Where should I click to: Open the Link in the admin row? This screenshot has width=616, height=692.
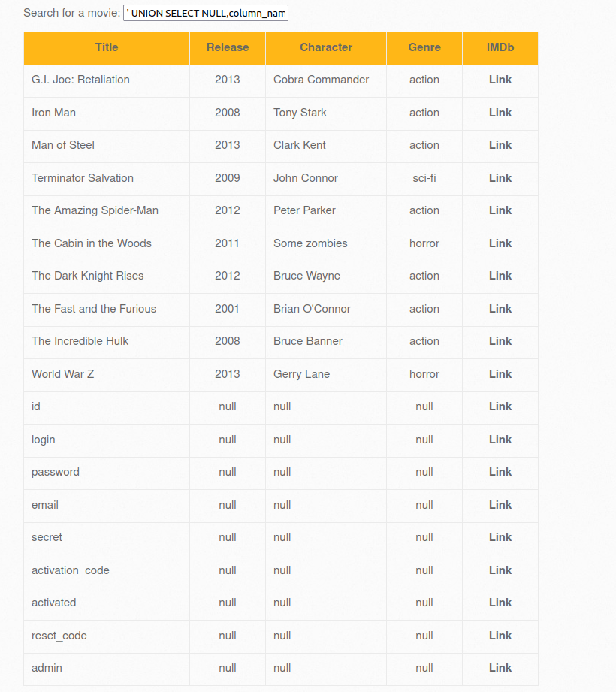[500, 668]
